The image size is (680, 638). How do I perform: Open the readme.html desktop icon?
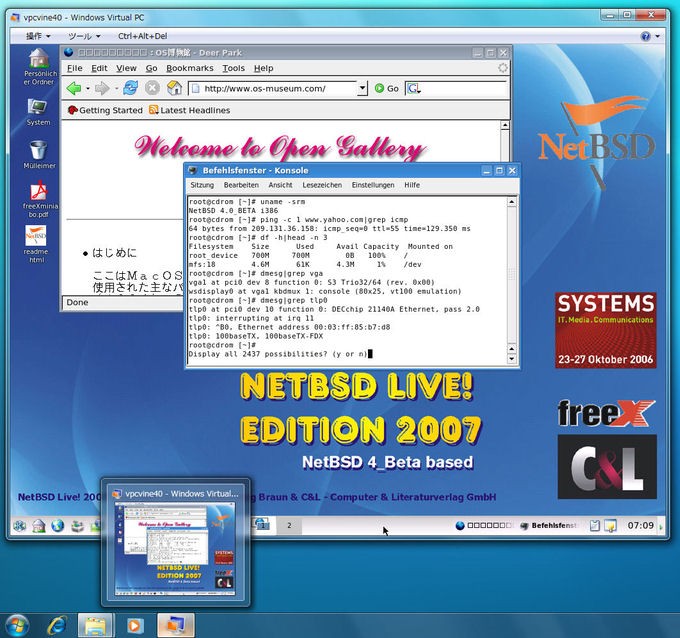36,244
